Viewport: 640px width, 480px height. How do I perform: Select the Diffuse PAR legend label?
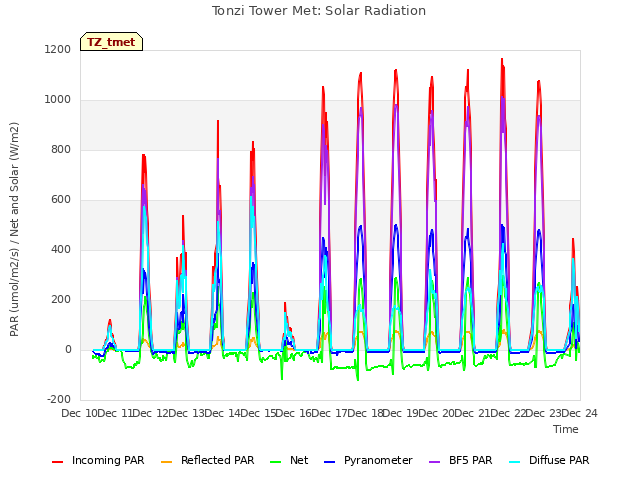(x=559, y=460)
